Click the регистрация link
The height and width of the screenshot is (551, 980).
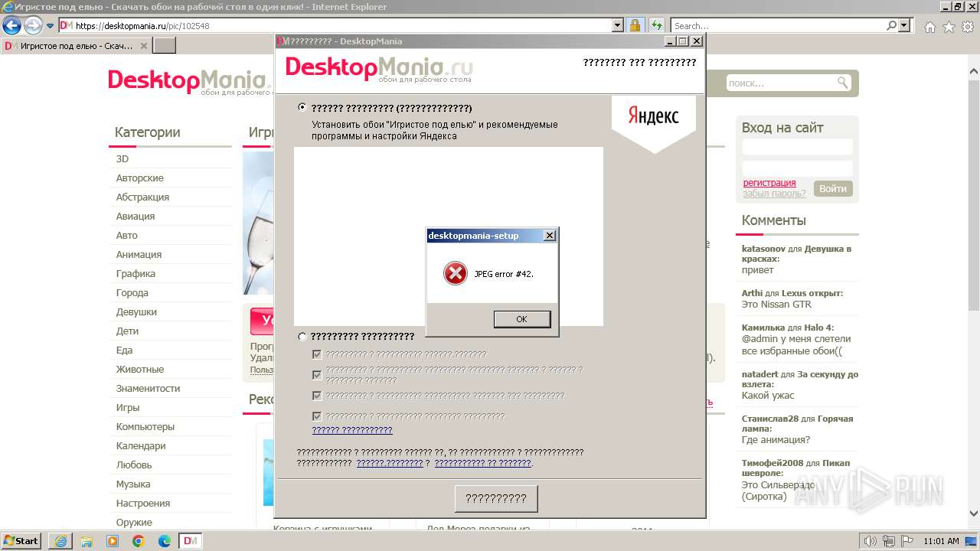[x=769, y=183]
